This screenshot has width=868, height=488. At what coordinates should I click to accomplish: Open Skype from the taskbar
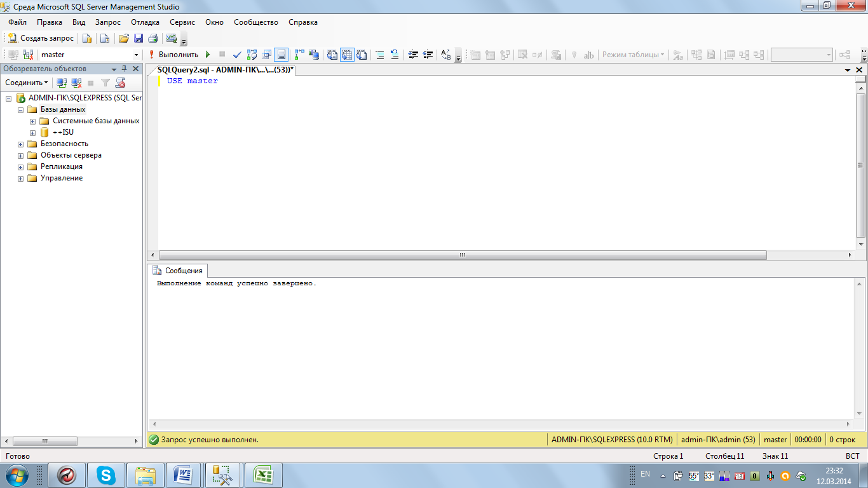[106, 475]
